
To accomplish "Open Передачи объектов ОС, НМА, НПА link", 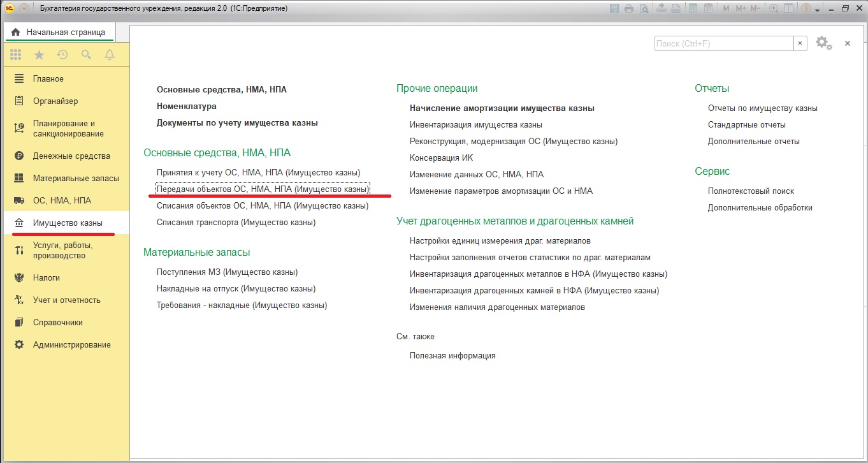I will pos(263,189).
